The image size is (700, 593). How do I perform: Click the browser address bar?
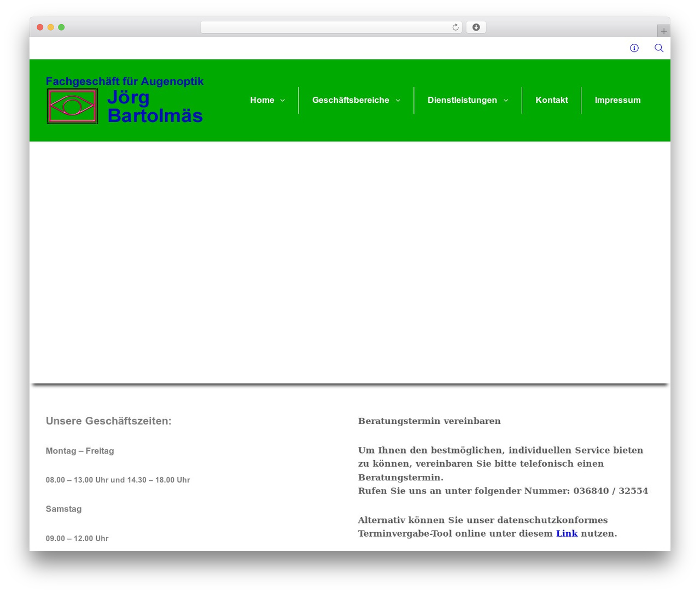[331, 27]
